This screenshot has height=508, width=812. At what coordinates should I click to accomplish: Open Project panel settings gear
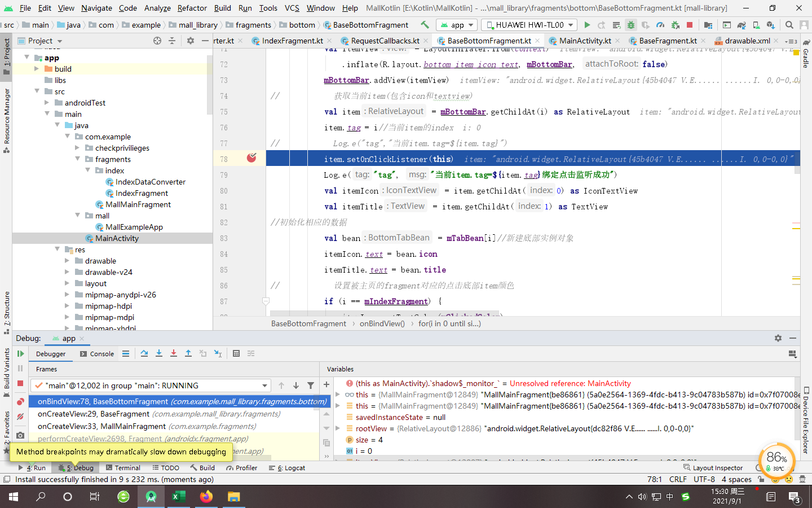[191, 41]
